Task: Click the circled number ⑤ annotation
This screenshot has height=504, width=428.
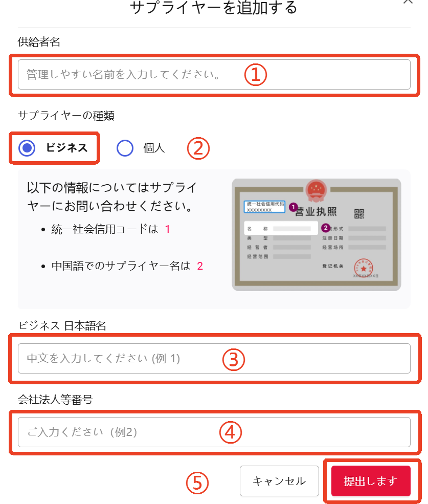Action: pyautogui.click(x=197, y=483)
